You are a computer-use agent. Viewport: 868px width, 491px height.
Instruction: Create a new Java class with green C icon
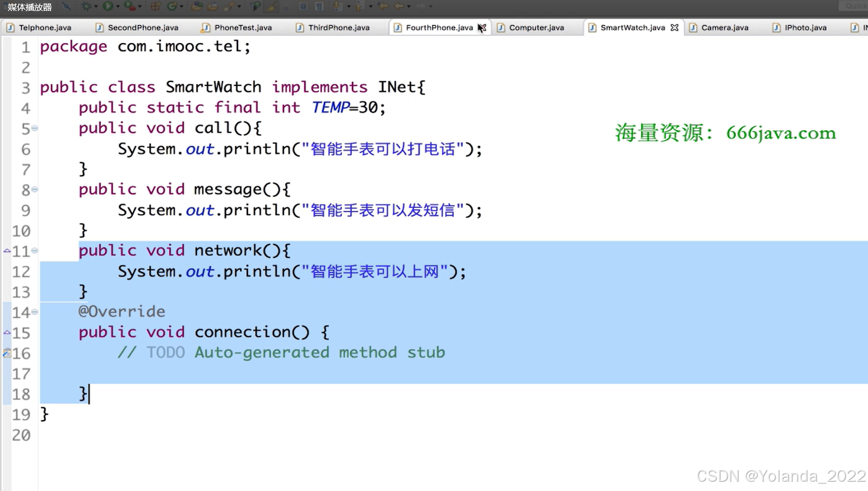click(x=172, y=6)
